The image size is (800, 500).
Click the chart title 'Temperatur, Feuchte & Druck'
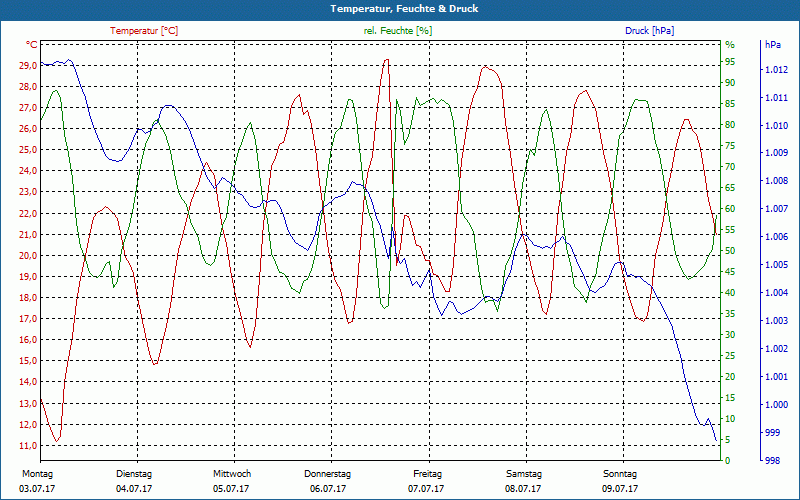pyautogui.click(x=404, y=9)
